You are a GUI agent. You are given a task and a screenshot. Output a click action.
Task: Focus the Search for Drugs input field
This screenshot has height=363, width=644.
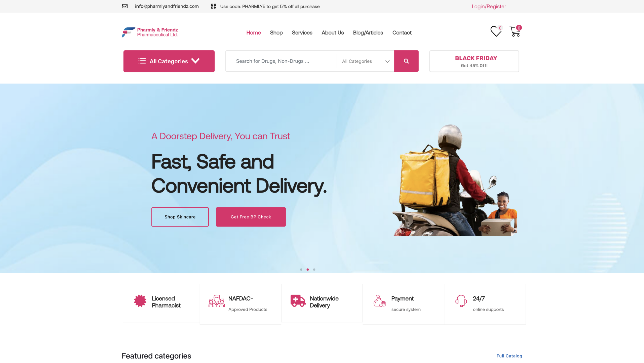pyautogui.click(x=281, y=61)
